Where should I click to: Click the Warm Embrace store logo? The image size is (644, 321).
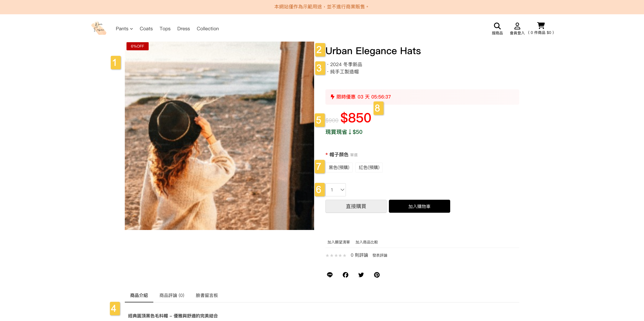[x=99, y=28]
